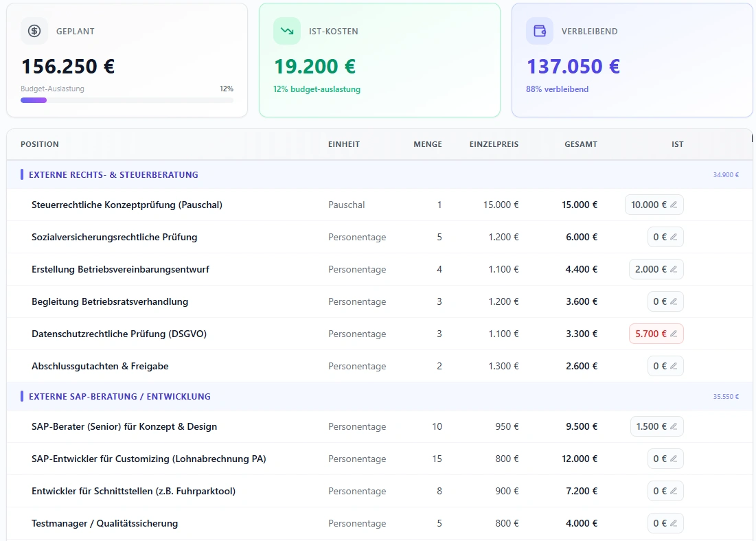Click the 34.900 € section subtotal
This screenshot has height=541, width=756.
click(x=725, y=175)
